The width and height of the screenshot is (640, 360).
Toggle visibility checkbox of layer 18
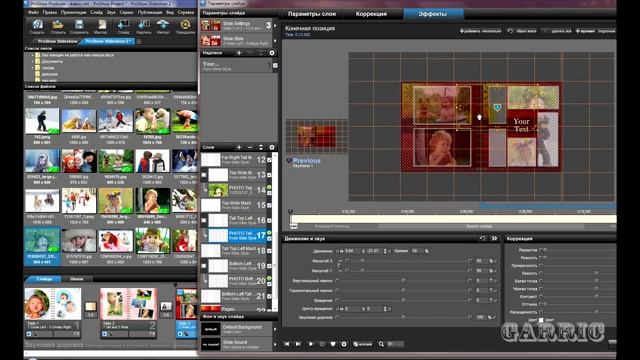tap(269, 251)
